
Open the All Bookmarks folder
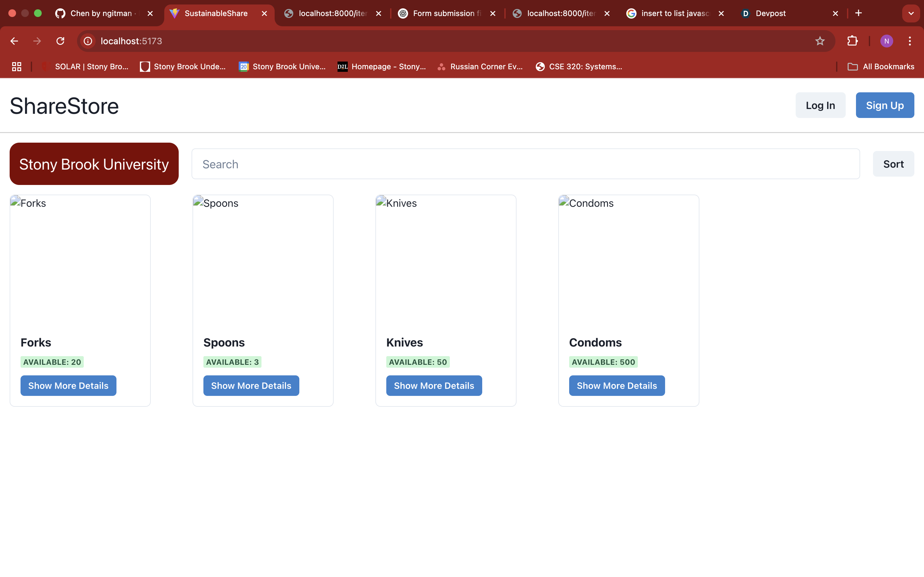click(x=881, y=67)
